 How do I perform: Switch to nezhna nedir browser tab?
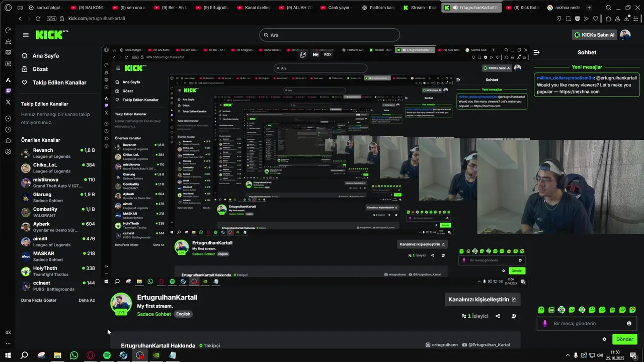(565, 8)
